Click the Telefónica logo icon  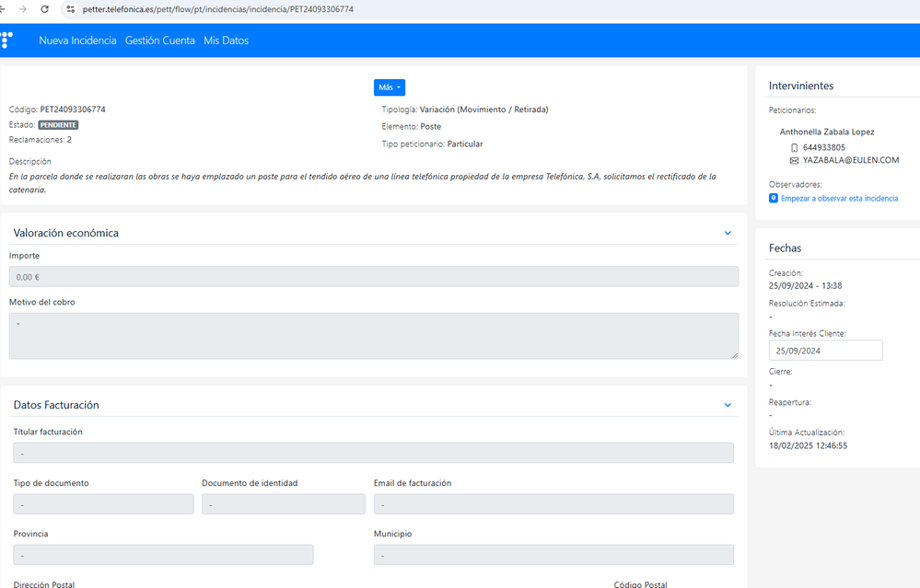pyautogui.click(x=6, y=40)
